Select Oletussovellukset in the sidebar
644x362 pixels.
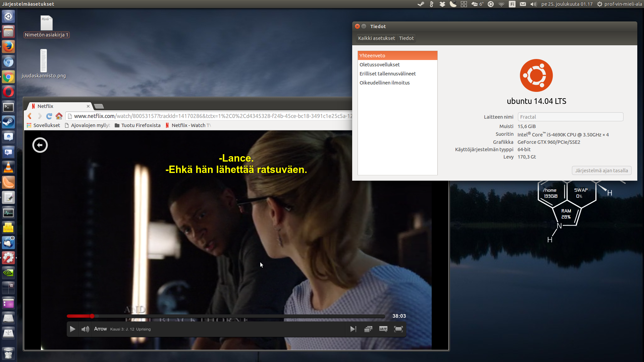coord(397,65)
